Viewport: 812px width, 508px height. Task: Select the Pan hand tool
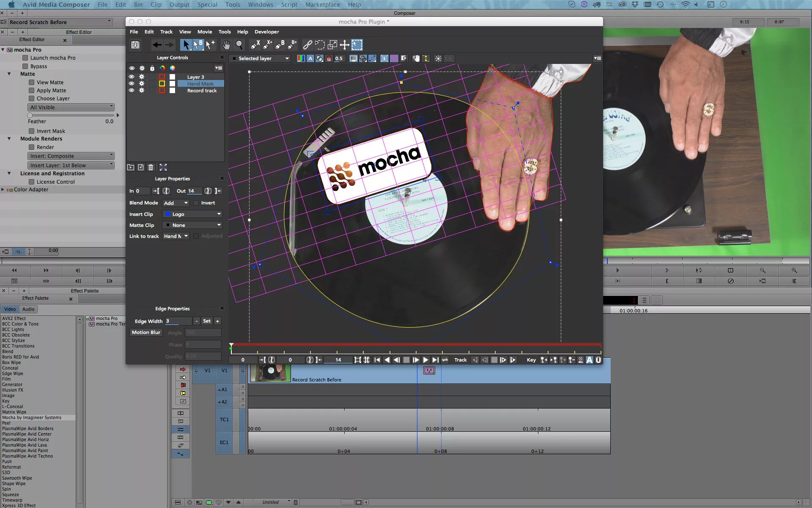[226, 45]
